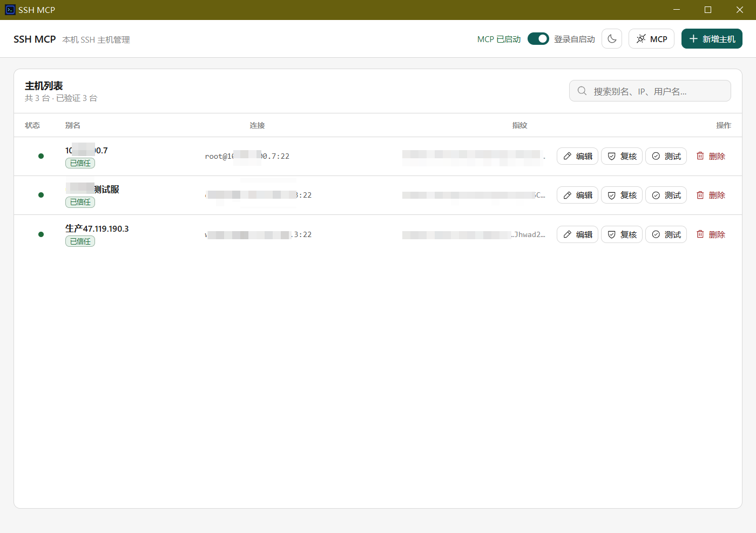This screenshot has width=756, height=533.
Task: Click 复核 for 生产47.119.190.3
Action: pos(622,234)
